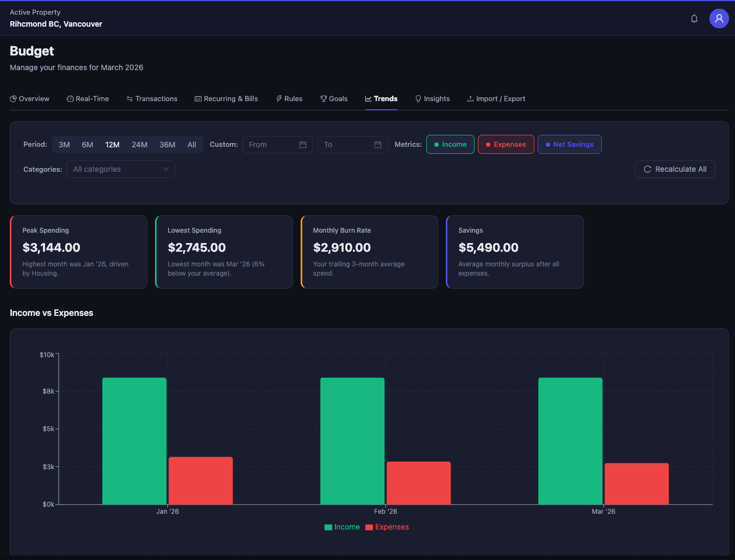This screenshot has width=735, height=560.
Task: Click the Insights lightbulb icon
Action: (418, 99)
